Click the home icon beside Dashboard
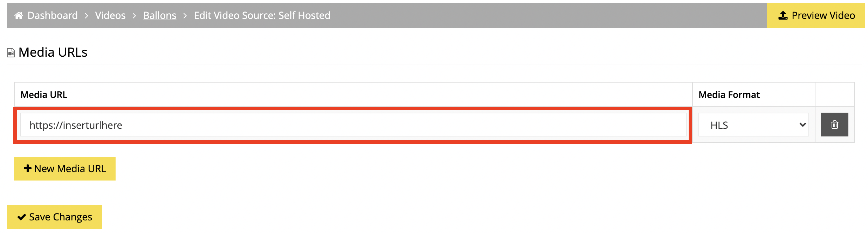This screenshot has width=868, height=233. pyautogui.click(x=19, y=15)
